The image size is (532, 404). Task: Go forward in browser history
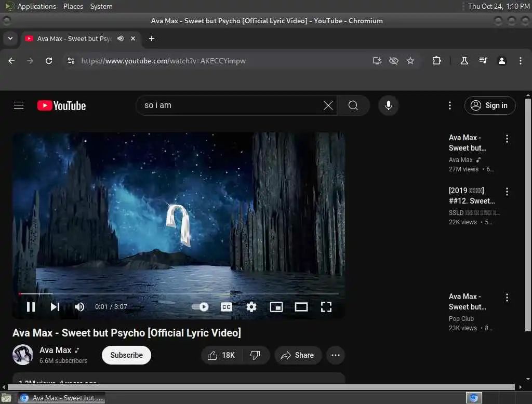tap(30, 61)
